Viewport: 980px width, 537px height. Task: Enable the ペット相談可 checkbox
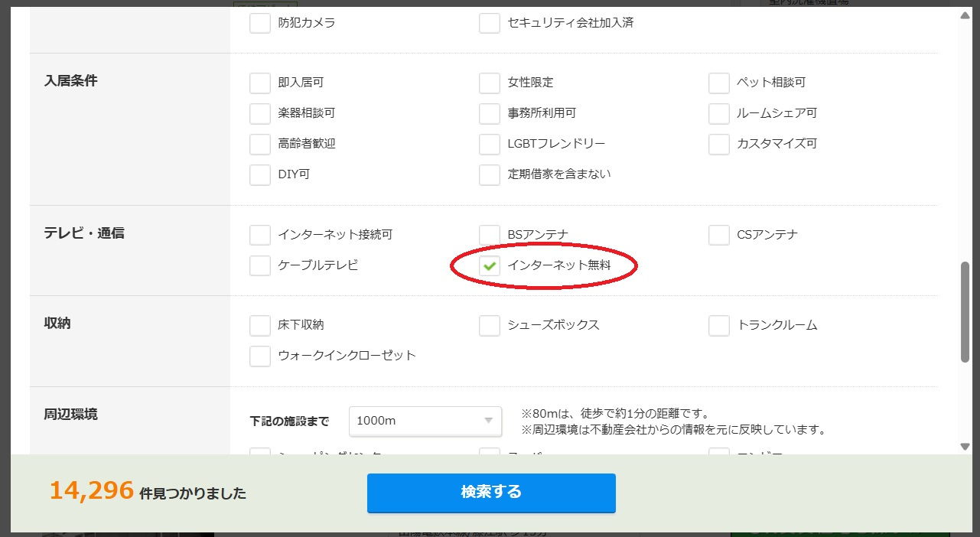tap(719, 83)
